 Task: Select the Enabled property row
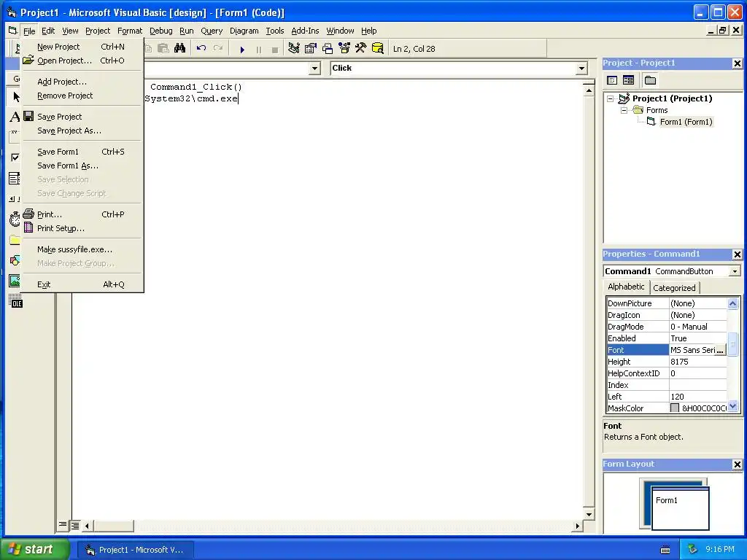(667, 338)
